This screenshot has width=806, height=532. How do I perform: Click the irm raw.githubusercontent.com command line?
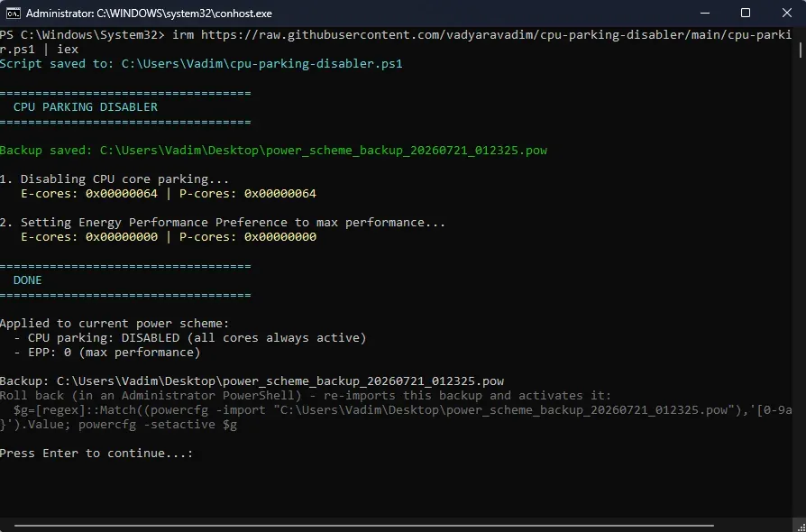396,35
